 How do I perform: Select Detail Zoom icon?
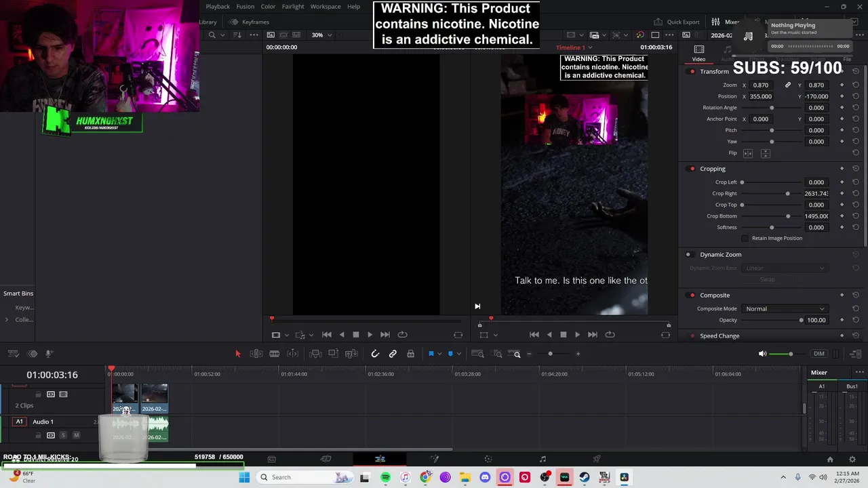point(498,354)
